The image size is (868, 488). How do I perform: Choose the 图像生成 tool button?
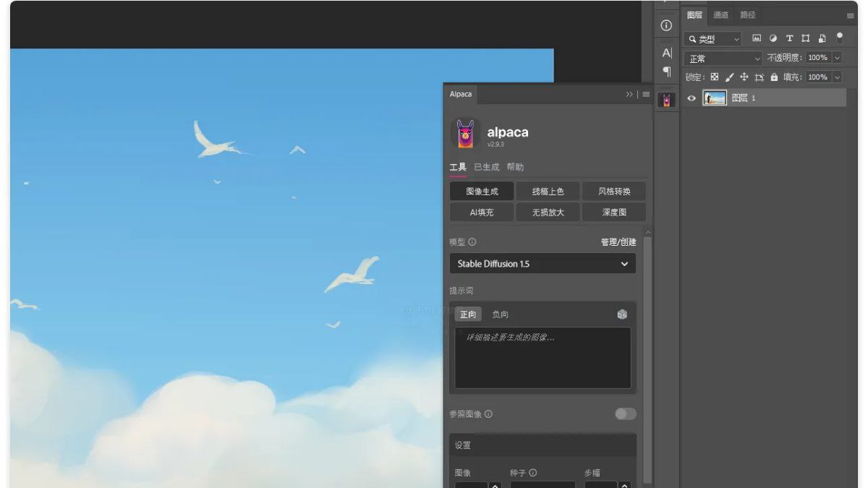coord(482,191)
